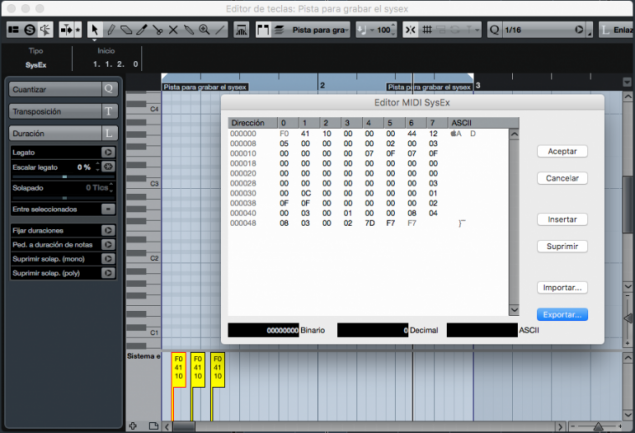Select the Draw pencil tool
The image size is (635, 433).
tap(113, 30)
